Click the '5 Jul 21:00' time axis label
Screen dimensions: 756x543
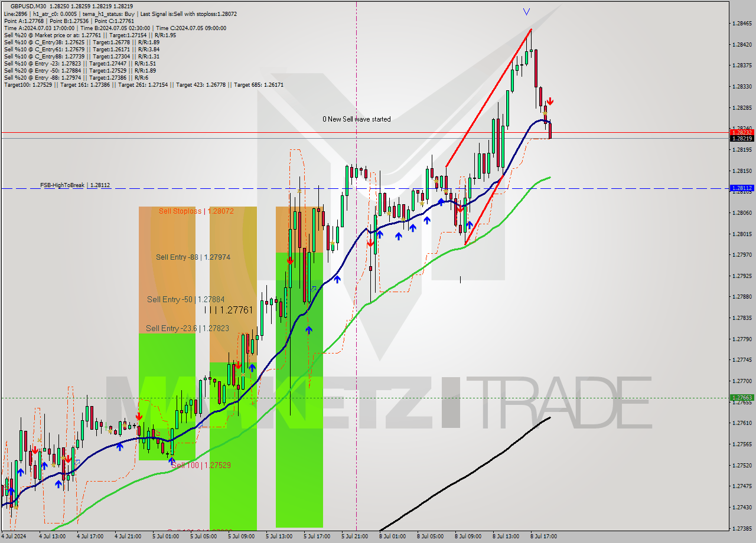(354, 537)
